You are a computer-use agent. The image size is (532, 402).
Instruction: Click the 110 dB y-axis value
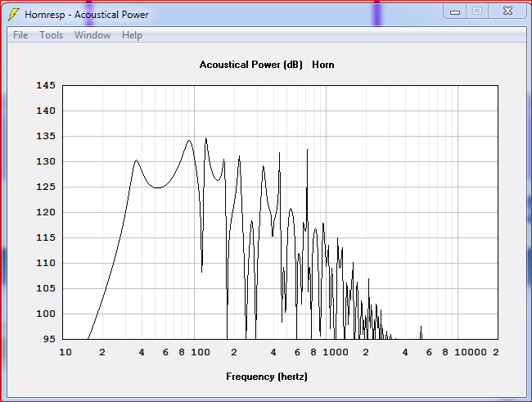point(46,263)
